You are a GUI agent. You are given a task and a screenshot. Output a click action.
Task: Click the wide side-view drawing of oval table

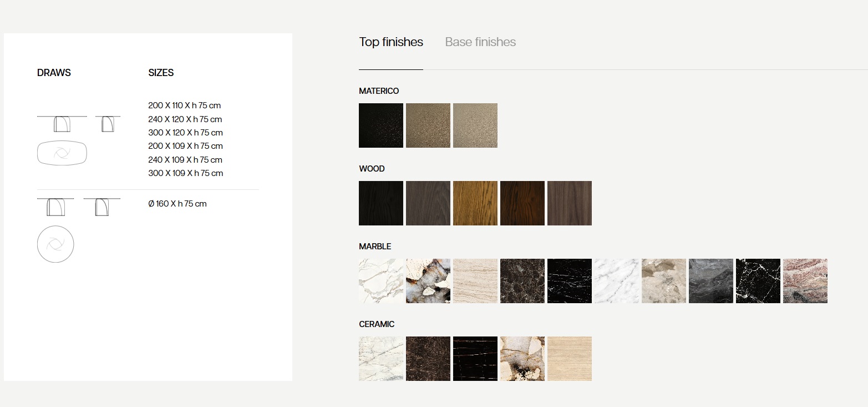(x=62, y=124)
